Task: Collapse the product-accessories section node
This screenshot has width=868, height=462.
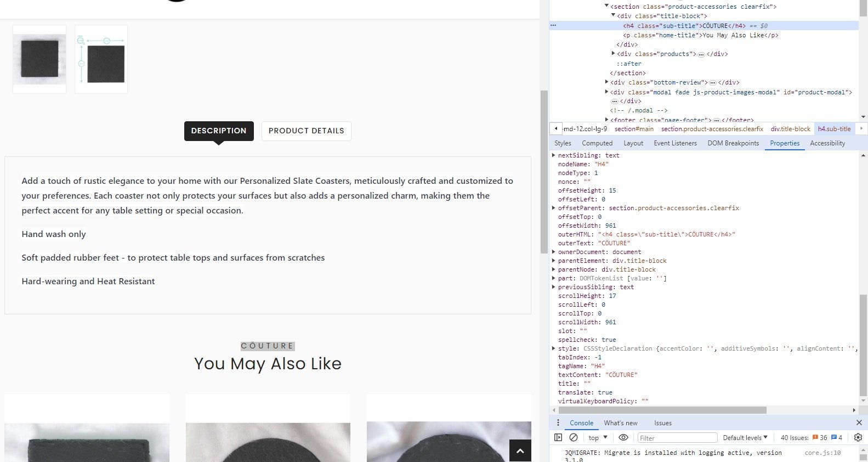Action: click(x=607, y=6)
